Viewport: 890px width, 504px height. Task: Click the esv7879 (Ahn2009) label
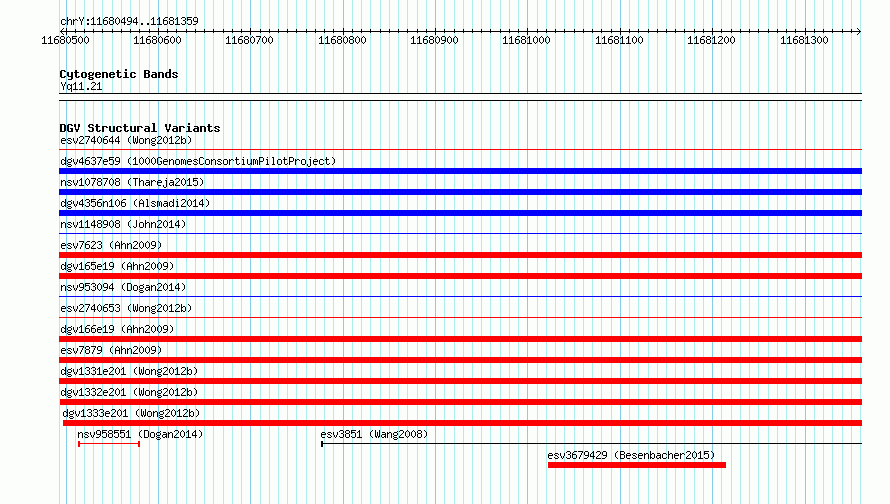point(111,350)
